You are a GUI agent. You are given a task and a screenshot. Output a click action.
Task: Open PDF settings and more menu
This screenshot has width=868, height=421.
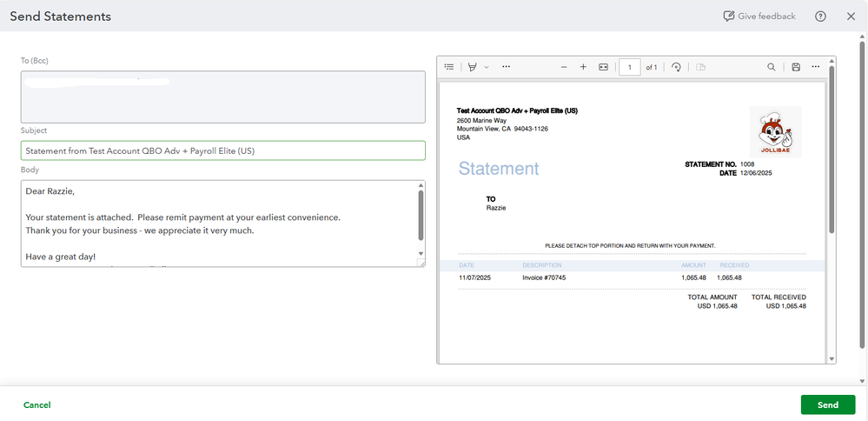coord(815,67)
